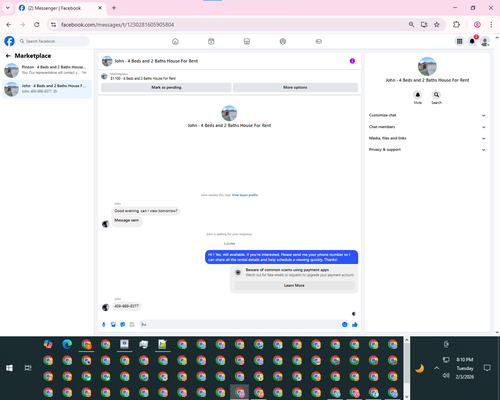Open the Windows notification center icon

click(x=487, y=368)
